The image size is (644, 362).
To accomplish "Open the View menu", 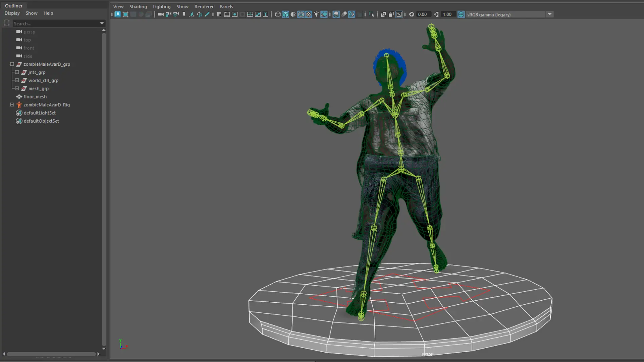I will point(118,6).
